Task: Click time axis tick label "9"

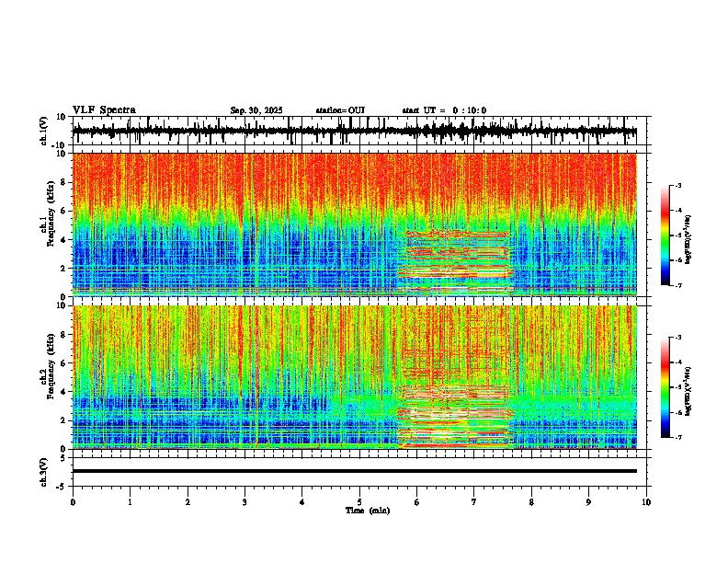Action: pyautogui.click(x=588, y=502)
